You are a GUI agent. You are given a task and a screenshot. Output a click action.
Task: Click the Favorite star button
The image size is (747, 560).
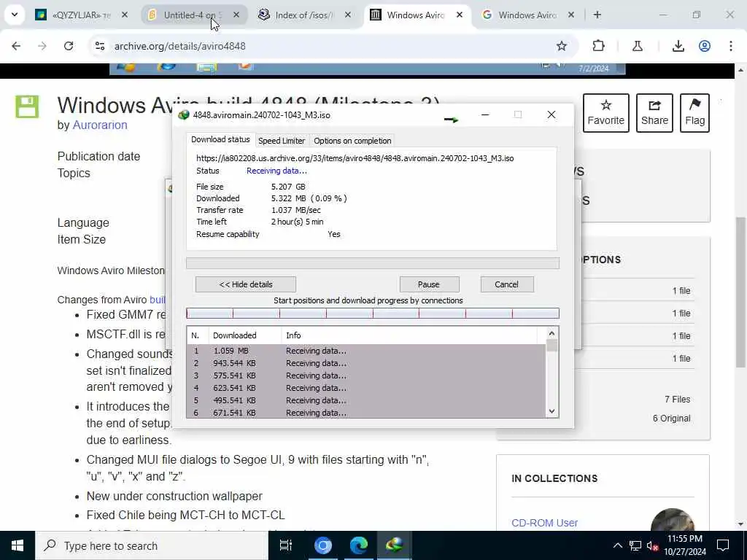[605, 113]
